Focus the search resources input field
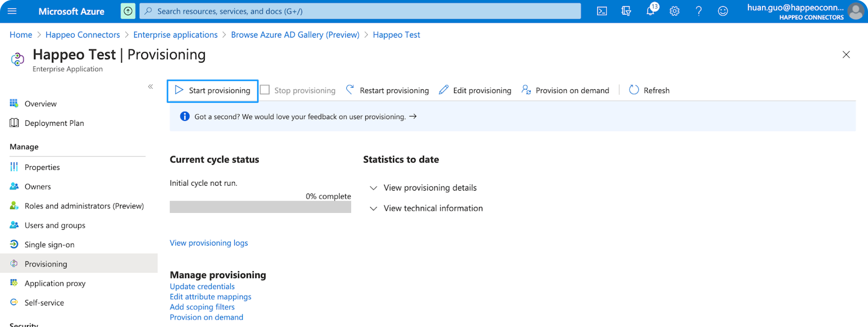 click(360, 11)
